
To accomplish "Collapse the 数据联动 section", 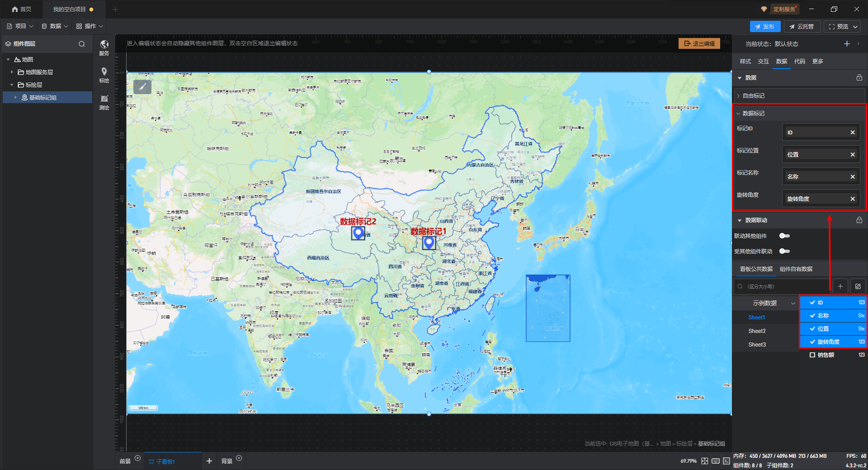I will pyautogui.click(x=740, y=221).
